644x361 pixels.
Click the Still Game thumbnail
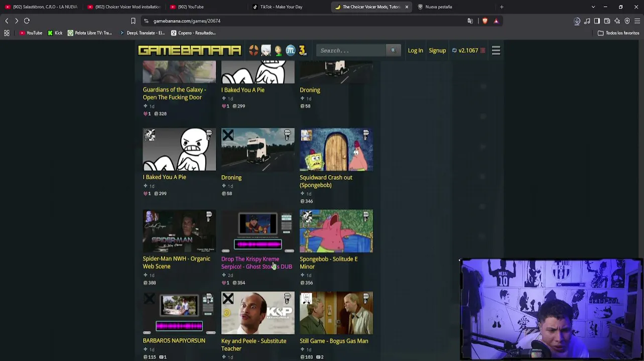(336, 313)
